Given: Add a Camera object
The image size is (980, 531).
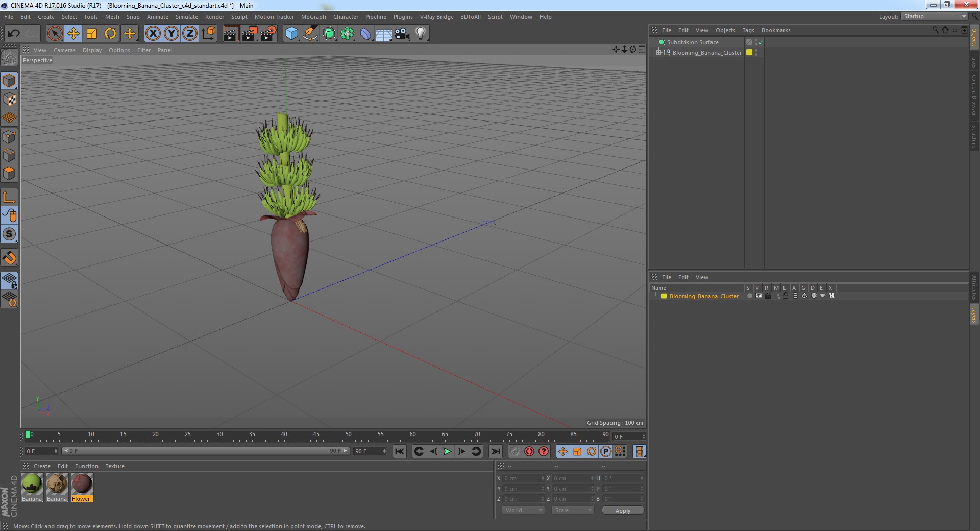Looking at the screenshot, I should point(402,34).
